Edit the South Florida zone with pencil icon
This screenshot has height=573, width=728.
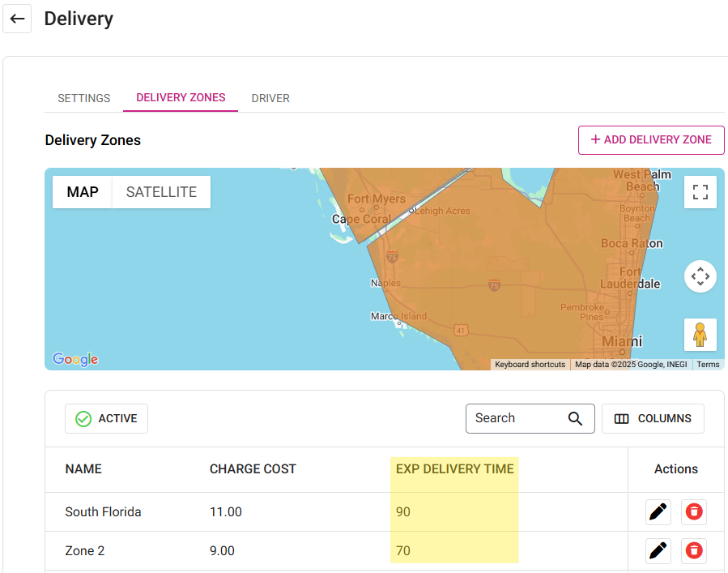pos(658,512)
